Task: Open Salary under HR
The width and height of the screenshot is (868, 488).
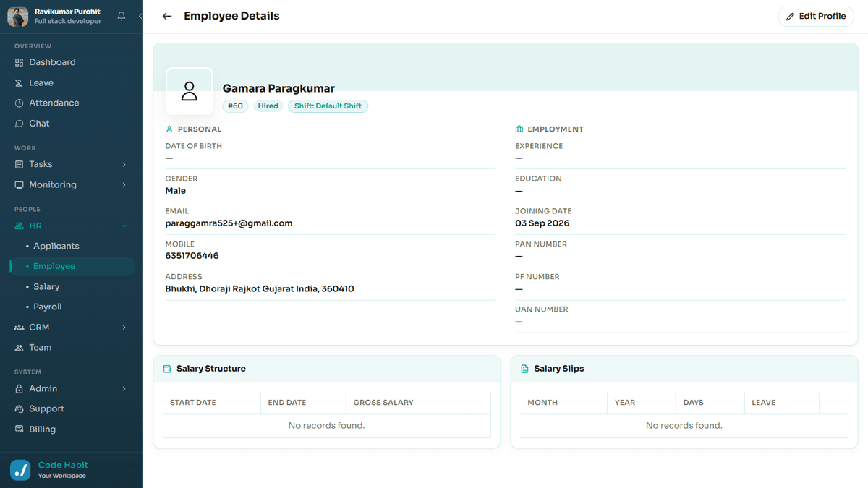Action: click(x=46, y=286)
